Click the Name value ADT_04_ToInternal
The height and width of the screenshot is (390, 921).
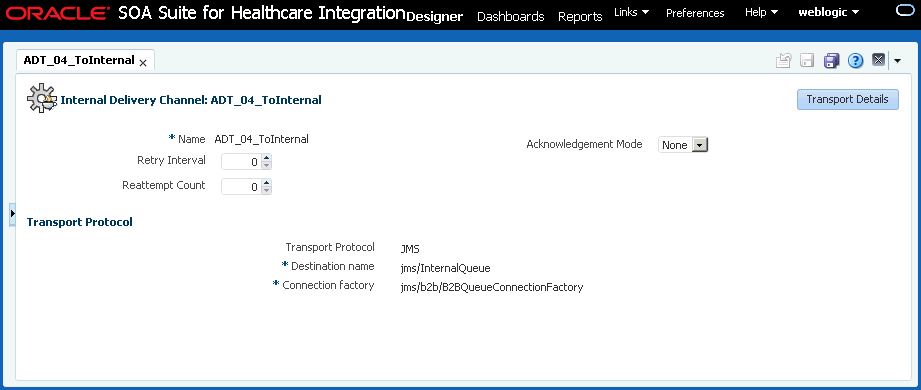261,139
